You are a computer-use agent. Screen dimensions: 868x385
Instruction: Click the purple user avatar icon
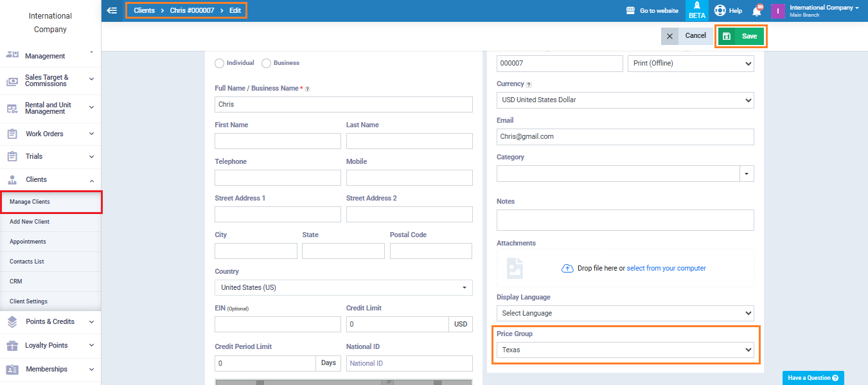pos(777,11)
